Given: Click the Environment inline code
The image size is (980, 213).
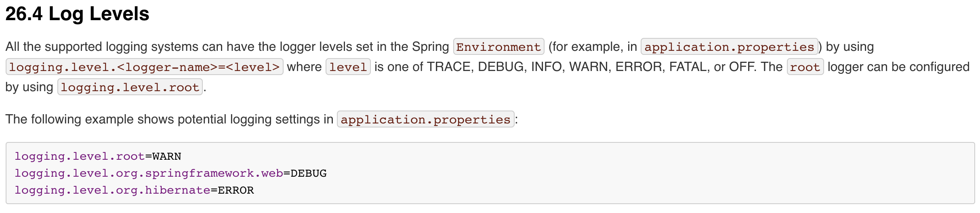Looking at the screenshot, I should pyautogui.click(x=498, y=47).
